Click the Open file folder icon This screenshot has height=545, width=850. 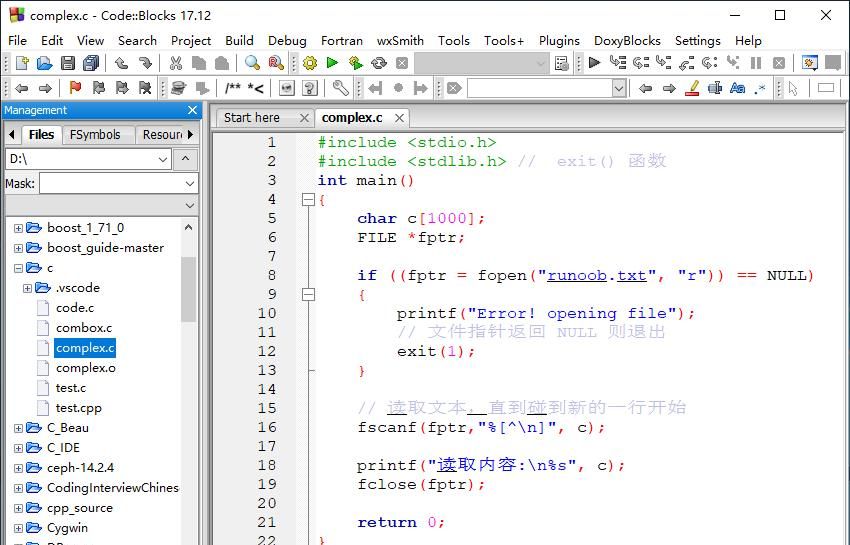pyautogui.click(x=44, y=63)
